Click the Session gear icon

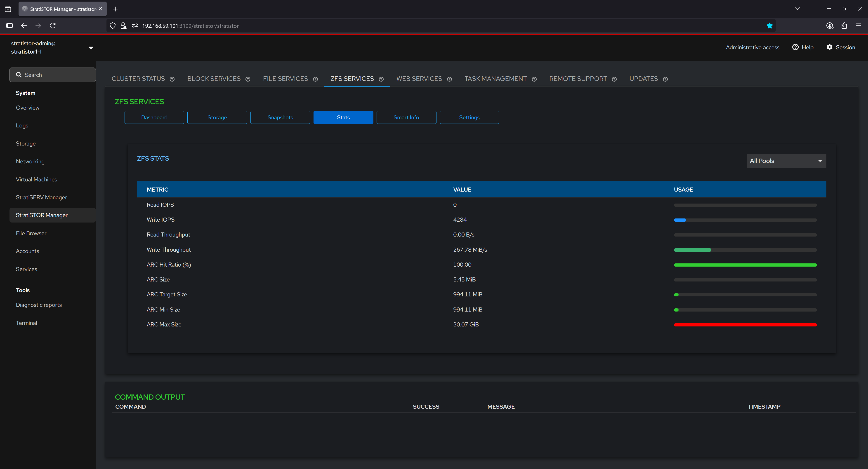coord(829,47)
